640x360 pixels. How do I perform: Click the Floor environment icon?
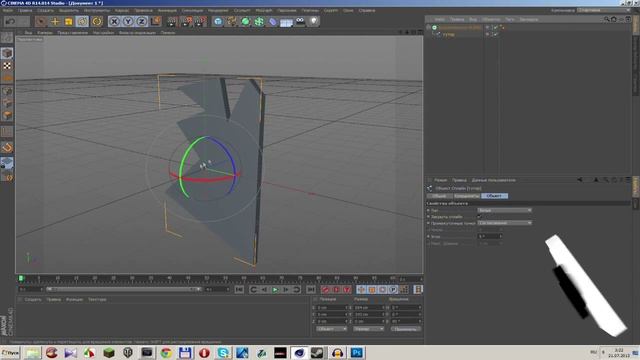tap(286, 22)
